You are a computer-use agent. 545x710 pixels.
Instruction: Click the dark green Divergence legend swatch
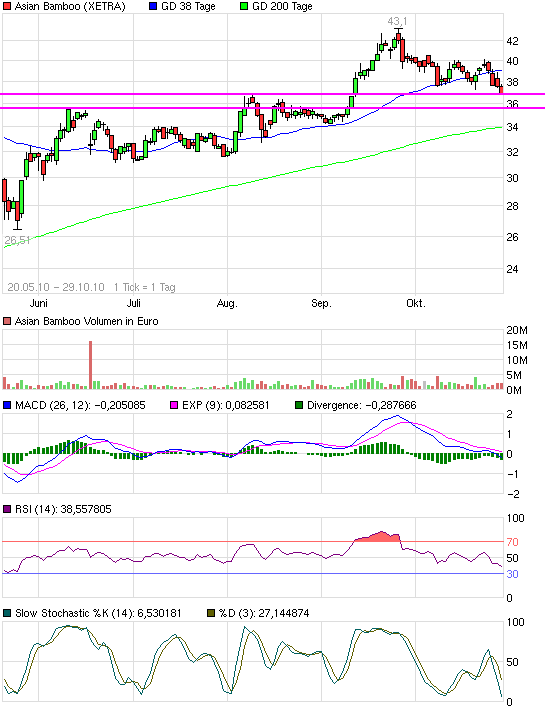[x=299, y=405]
